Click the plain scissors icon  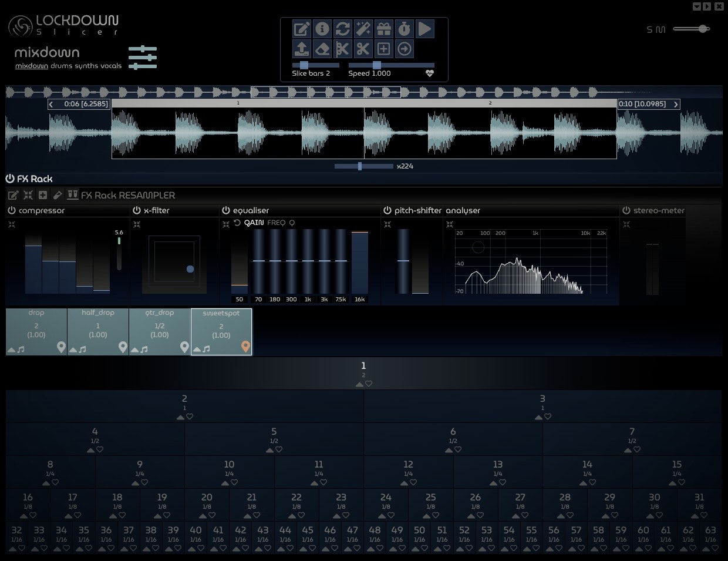coord(363,49)
